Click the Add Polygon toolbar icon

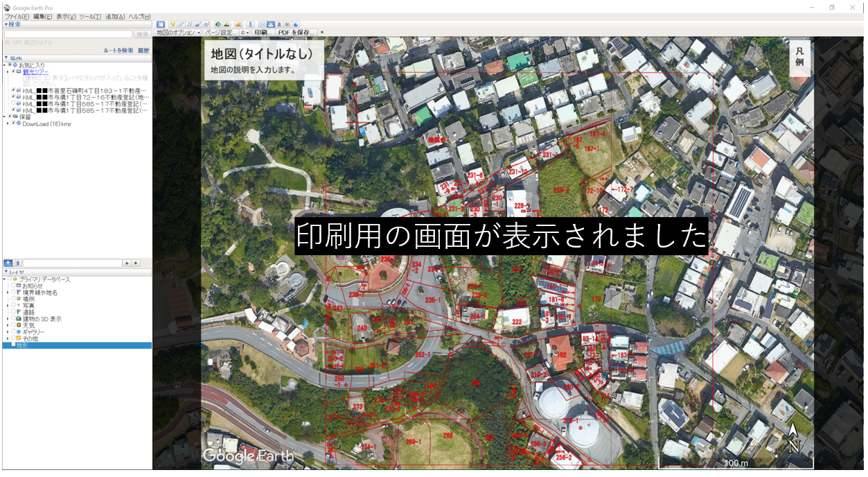point(181,24)
